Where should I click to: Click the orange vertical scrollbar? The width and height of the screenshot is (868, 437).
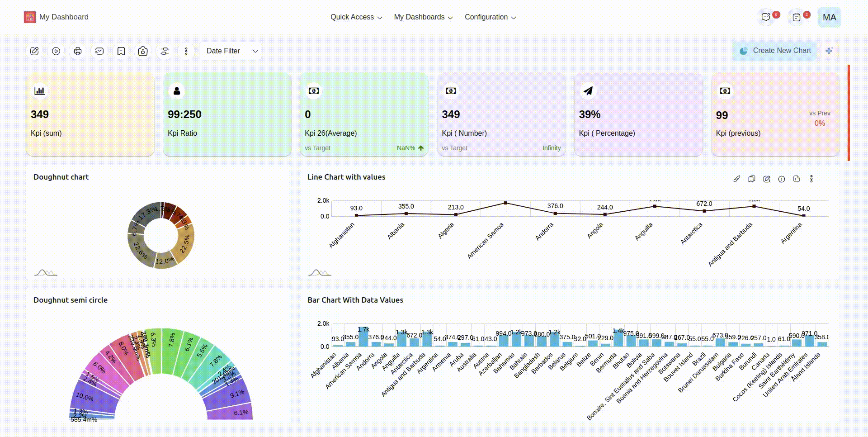tap(849, 113)
